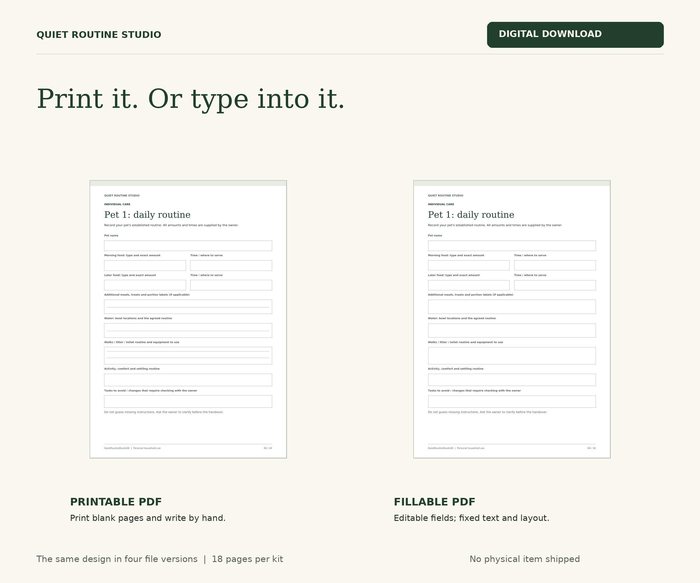Click the Water bowl locations field in fillable preview

tap(512, 330)
